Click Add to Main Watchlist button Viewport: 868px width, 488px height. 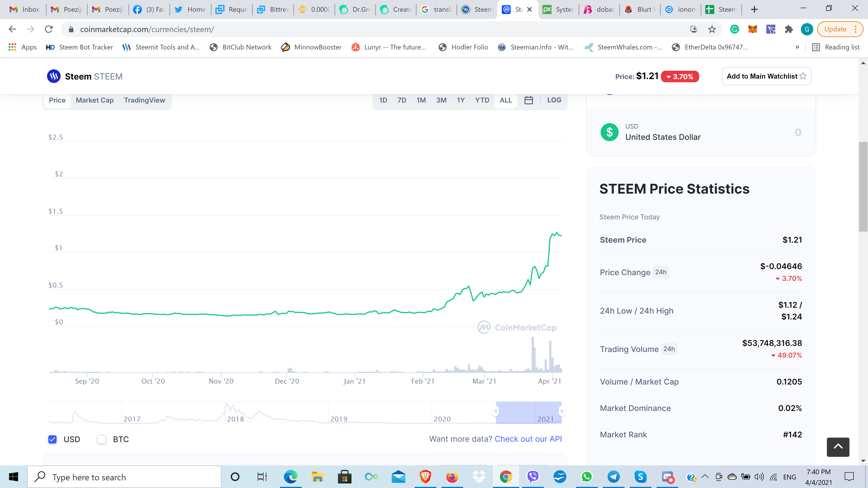coord(766,76)
